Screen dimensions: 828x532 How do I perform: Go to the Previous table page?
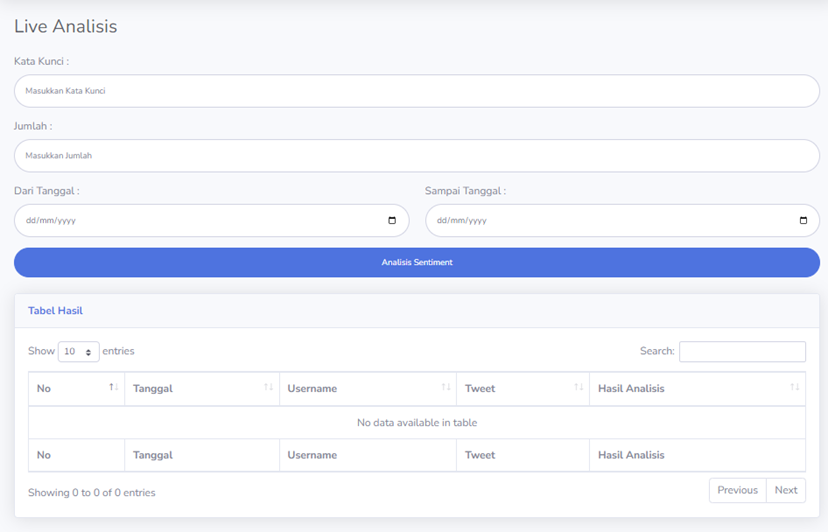pos(737,490)
